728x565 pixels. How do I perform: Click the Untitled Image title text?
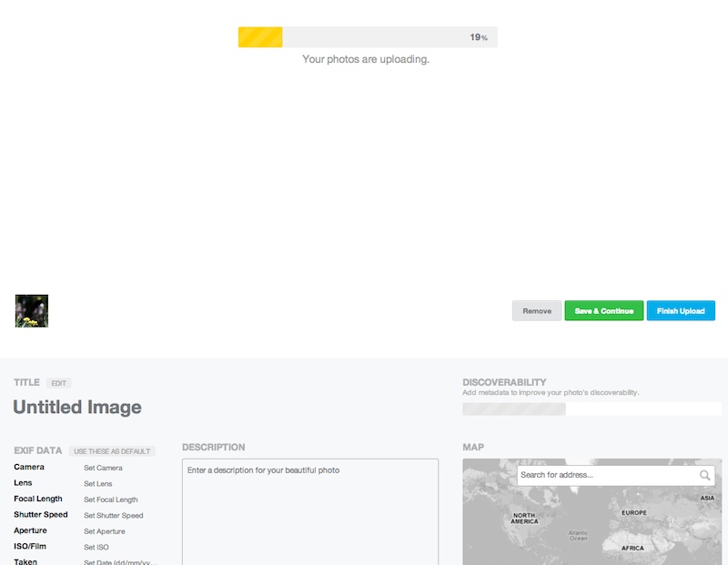[77, 408]
